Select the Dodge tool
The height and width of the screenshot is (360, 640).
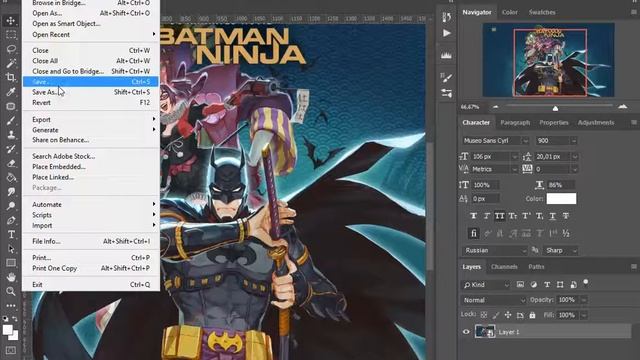(11, 206)
